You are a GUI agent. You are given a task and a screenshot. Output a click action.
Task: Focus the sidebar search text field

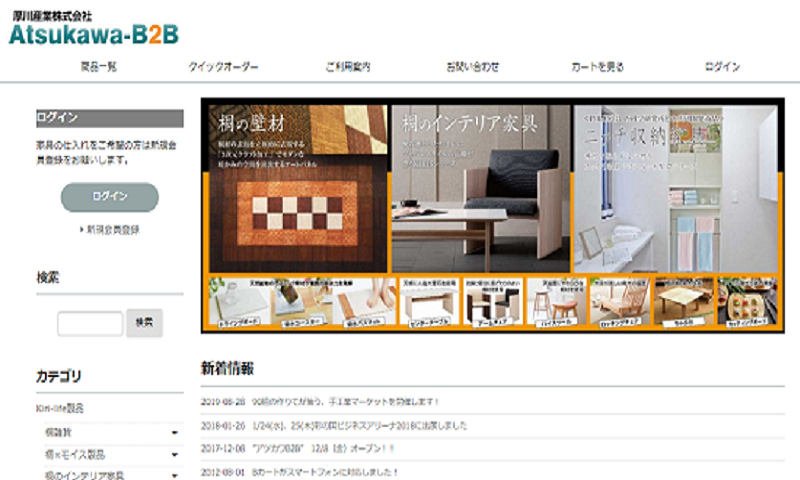(90, 323)
